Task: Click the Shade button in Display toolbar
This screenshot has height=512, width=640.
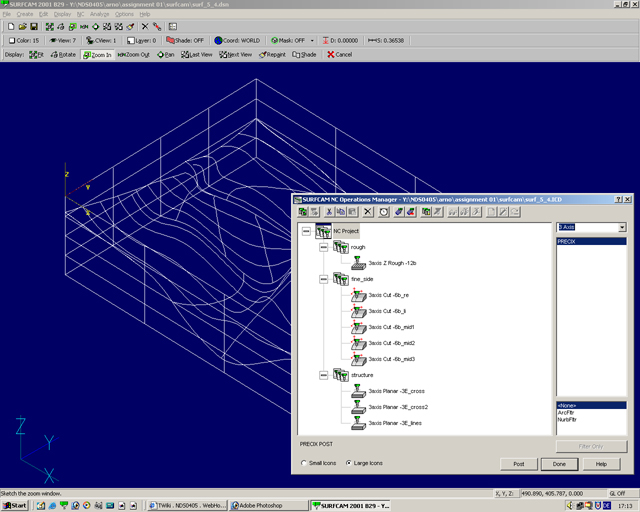Action: click(x=304, y=54)
